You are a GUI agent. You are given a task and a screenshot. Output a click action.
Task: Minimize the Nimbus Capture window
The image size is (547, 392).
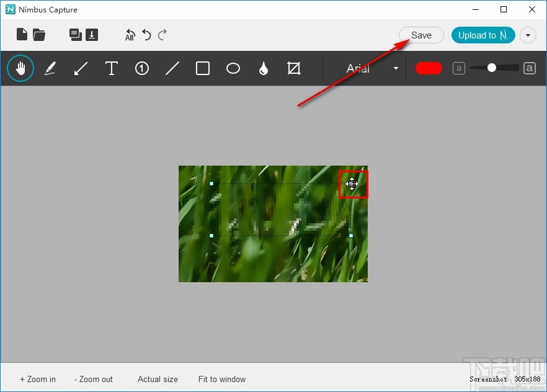pos(476,9)
